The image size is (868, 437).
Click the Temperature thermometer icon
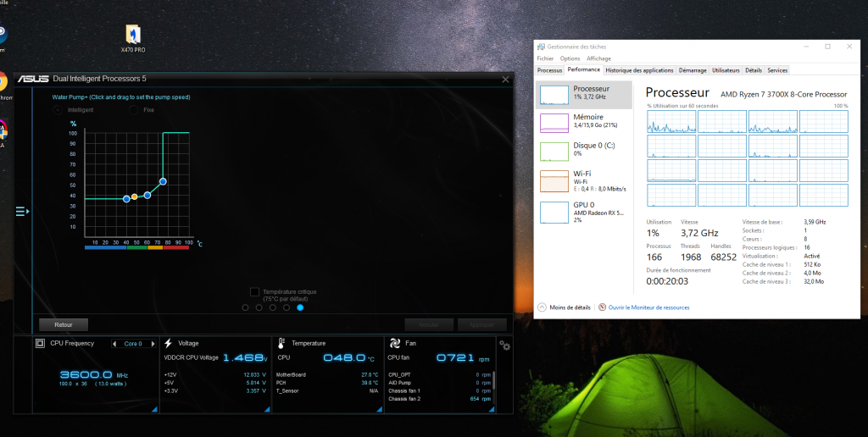[281, 343]
